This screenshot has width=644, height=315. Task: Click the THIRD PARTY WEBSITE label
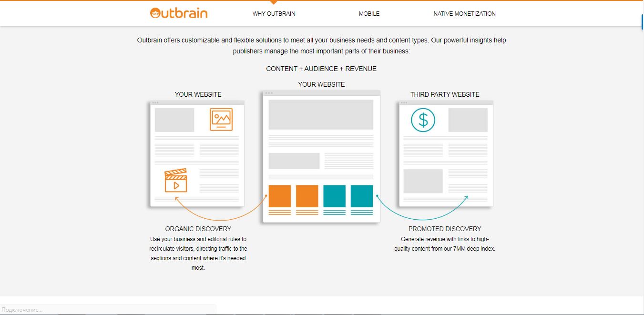(x=445, y=94)
